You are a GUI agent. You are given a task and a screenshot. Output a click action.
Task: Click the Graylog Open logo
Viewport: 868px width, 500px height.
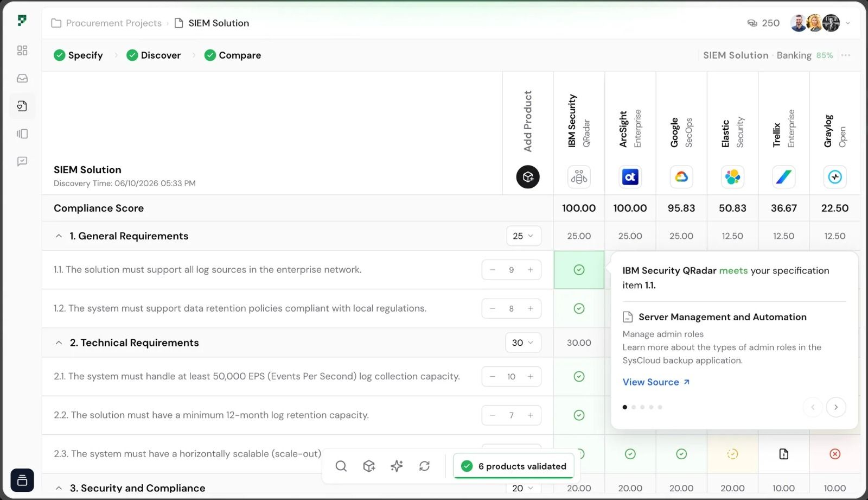[x=835, y=177]
